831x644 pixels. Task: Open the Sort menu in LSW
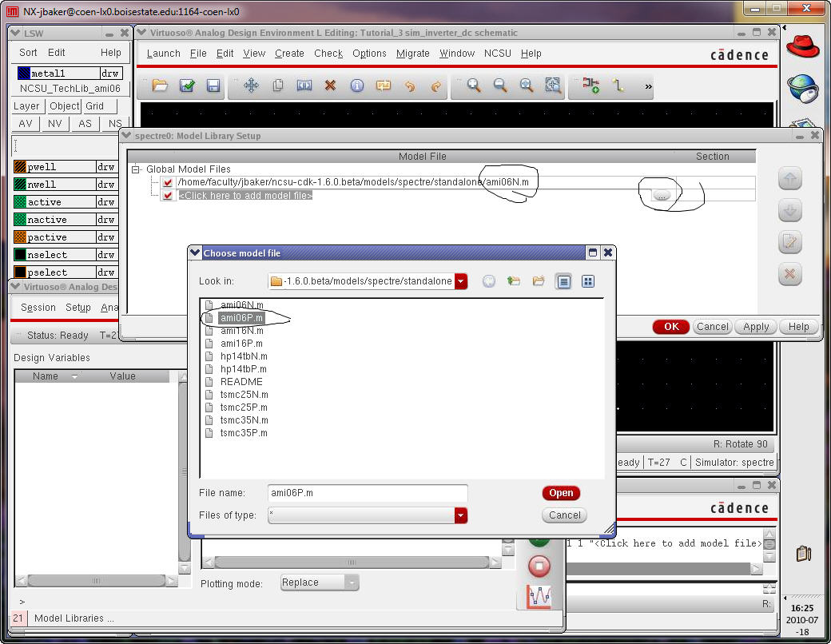click(28, 53)
